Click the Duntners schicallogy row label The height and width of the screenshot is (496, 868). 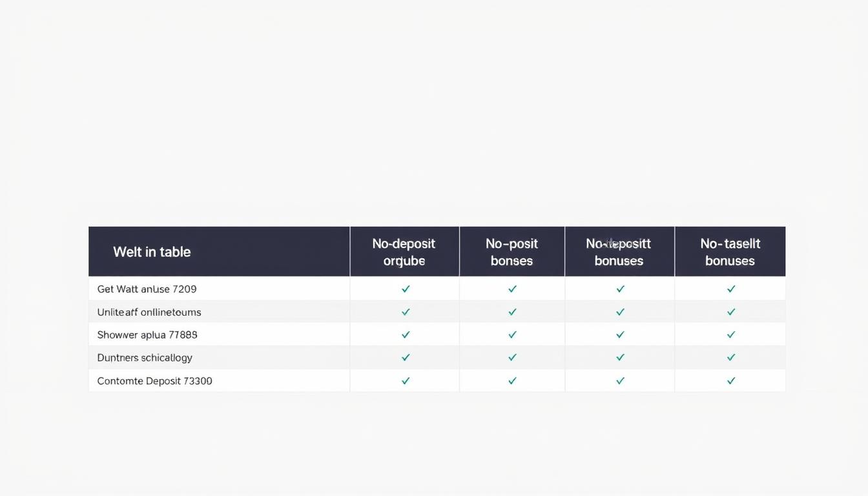pyautogui.click(x=145, y=357)
